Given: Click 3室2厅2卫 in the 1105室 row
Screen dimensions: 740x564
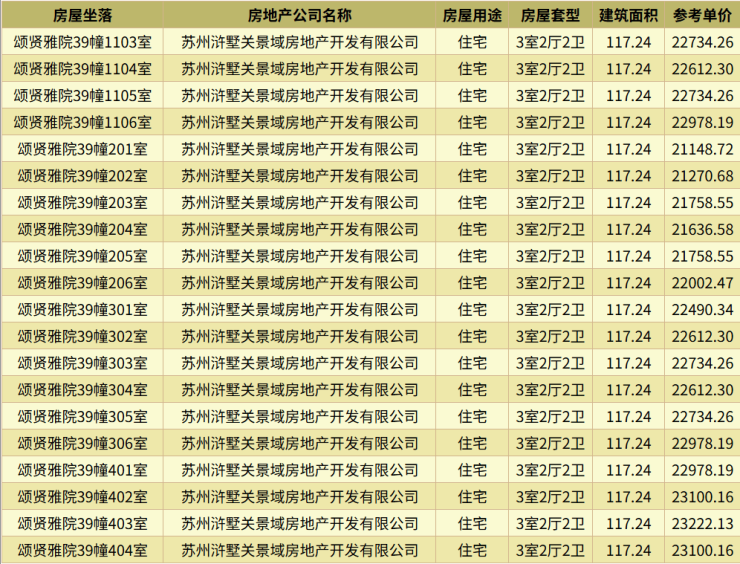Looking at the screenshot, I should coord(550,96).
